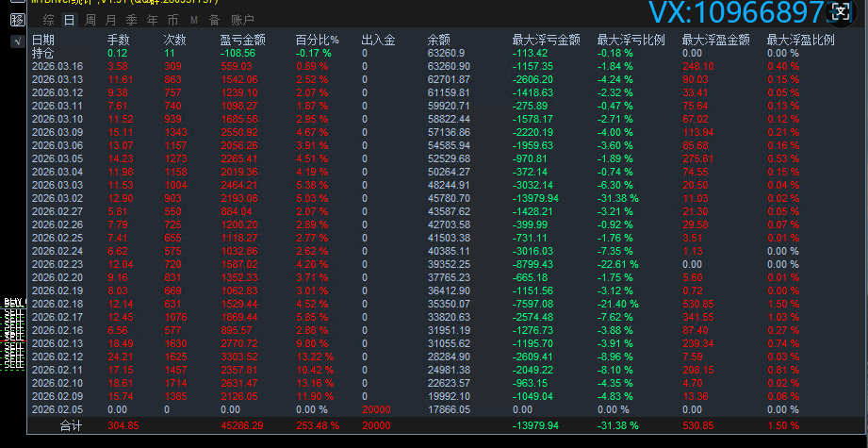Viewport: 868px width, 448px height.
Task: Click the 图 chart icon button
Action: [x=17, y=19]
